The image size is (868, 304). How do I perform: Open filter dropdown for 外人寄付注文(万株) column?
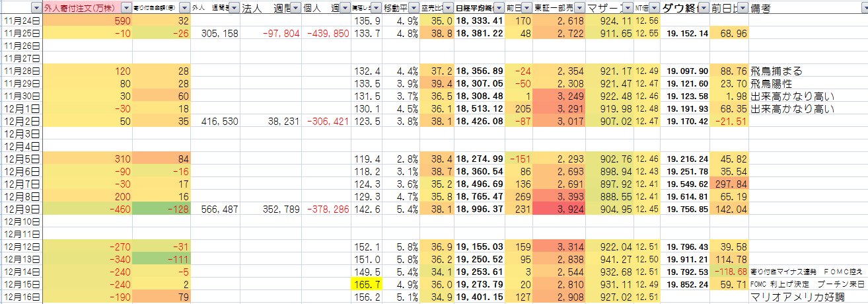126,8
